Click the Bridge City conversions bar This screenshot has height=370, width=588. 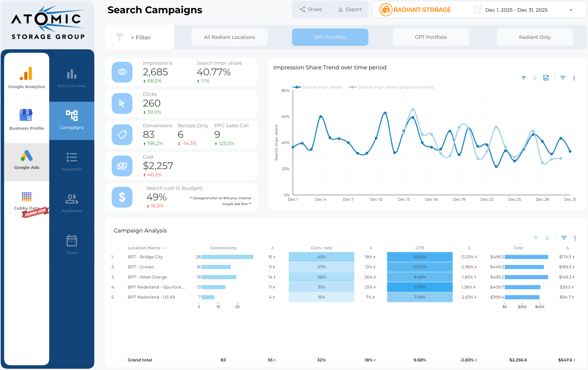(x=227, y=257)
